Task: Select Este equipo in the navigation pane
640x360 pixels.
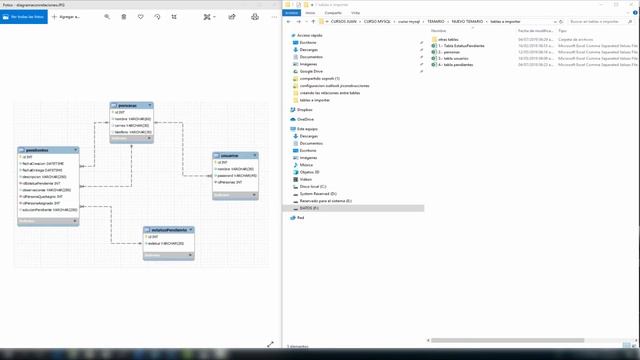Action: (307, 129)
